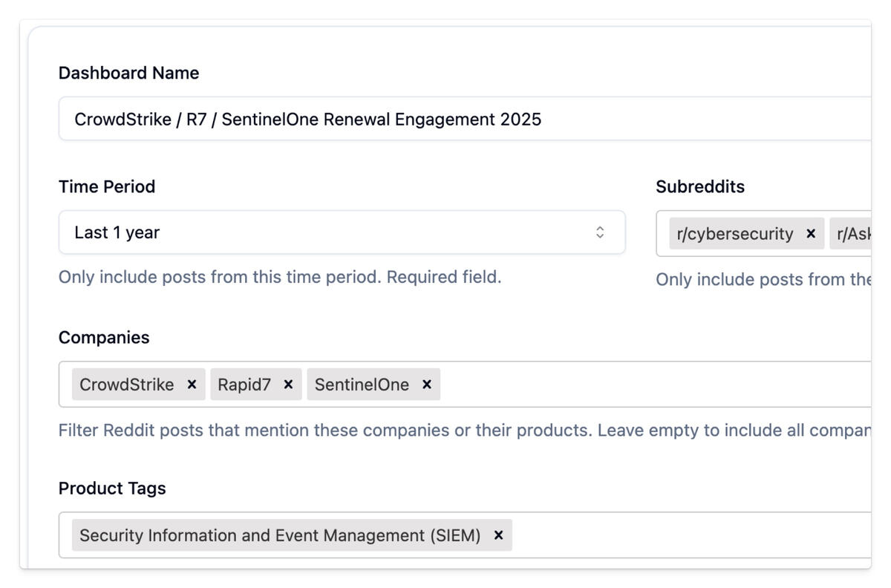This screenshot has width=891, height=588.
Task: Click empty area of Product Tags field
Action: [691, 535]
